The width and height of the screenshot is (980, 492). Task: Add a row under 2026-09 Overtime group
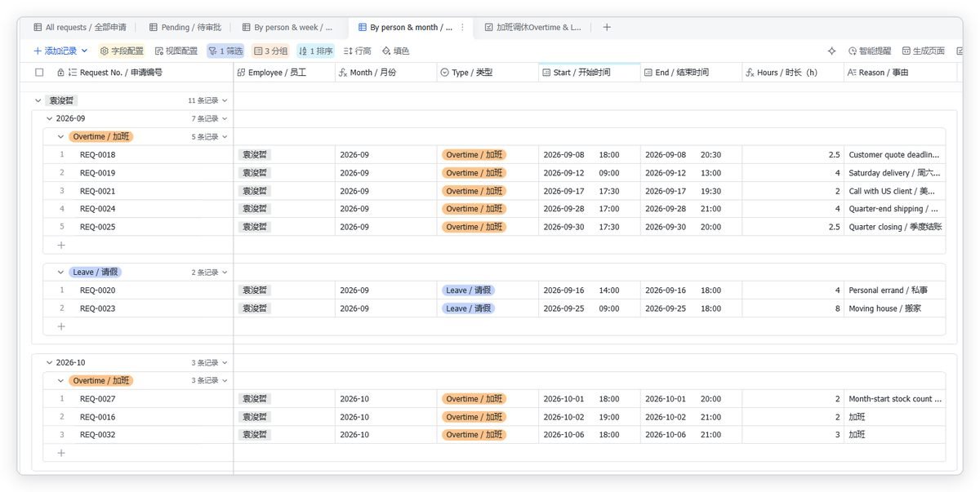click(61, 245)
